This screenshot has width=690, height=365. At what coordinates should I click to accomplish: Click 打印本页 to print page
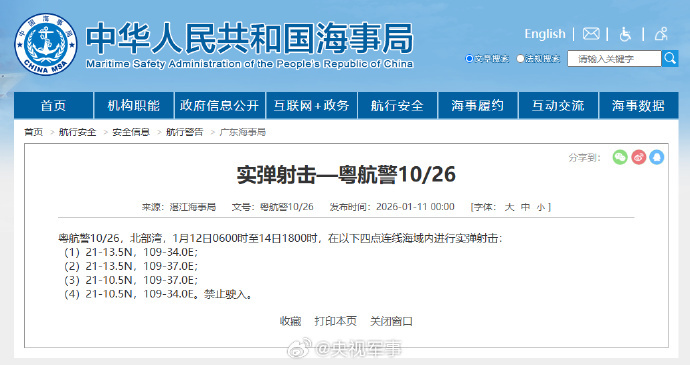[335, 321]
